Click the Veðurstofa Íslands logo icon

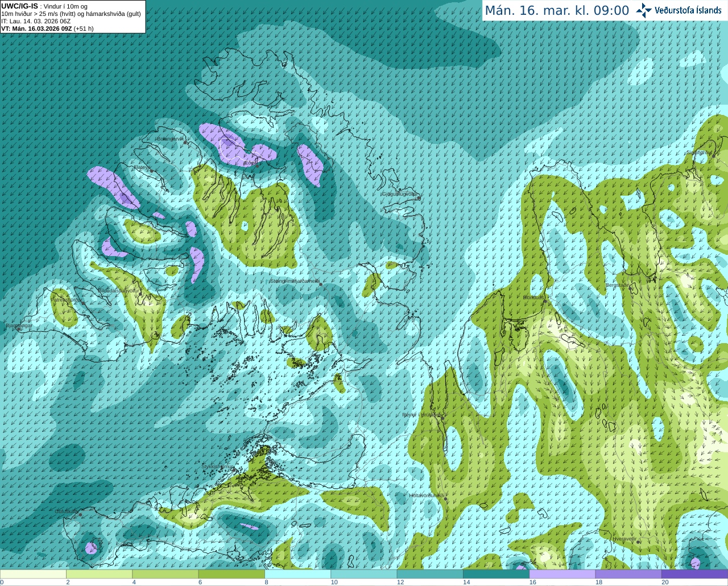[x=644, y=10]
